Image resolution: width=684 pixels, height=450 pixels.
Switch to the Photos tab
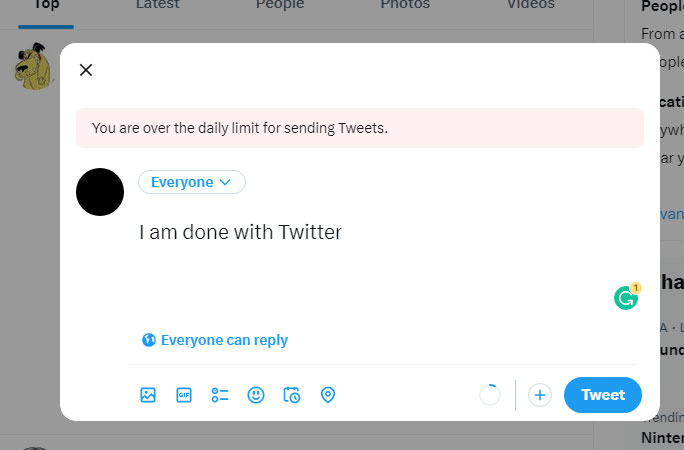coord(405,5)
